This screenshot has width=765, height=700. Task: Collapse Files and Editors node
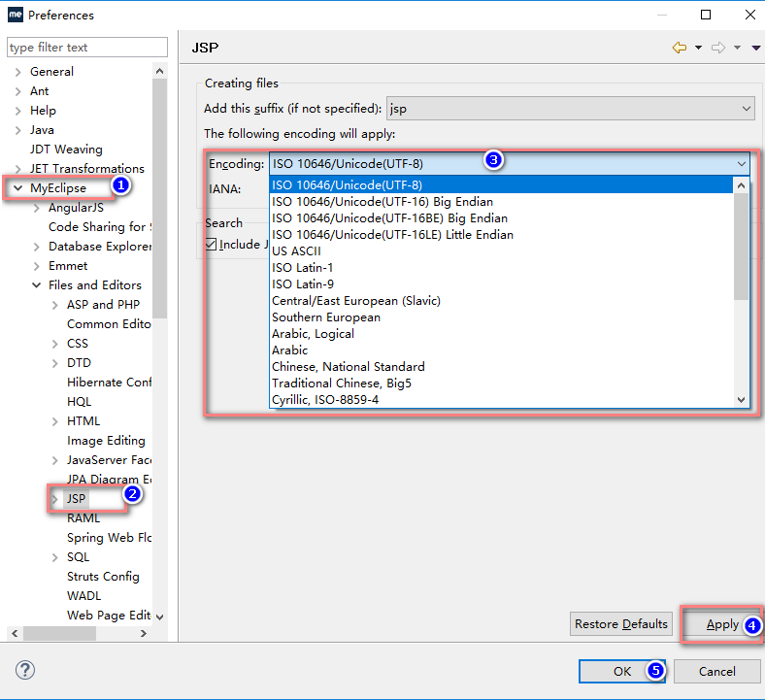pos(37,285)
